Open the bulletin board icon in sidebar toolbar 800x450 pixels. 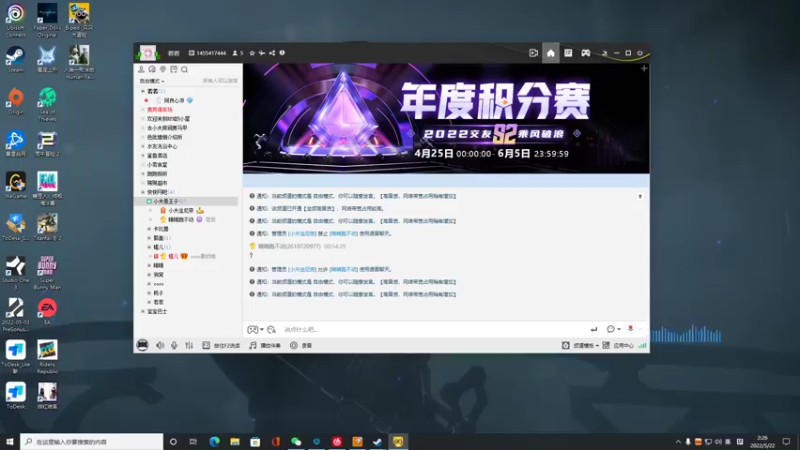(x=173, y=69)
